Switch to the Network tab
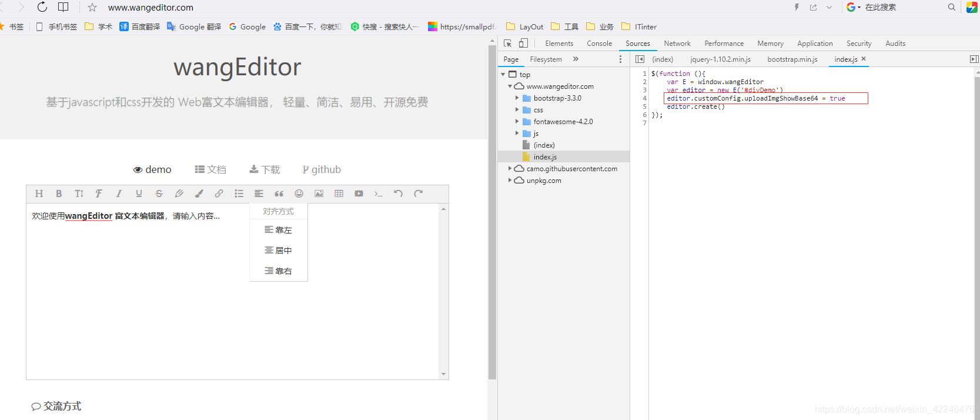The width and height of the screenshot is (980, 420). 677,44
